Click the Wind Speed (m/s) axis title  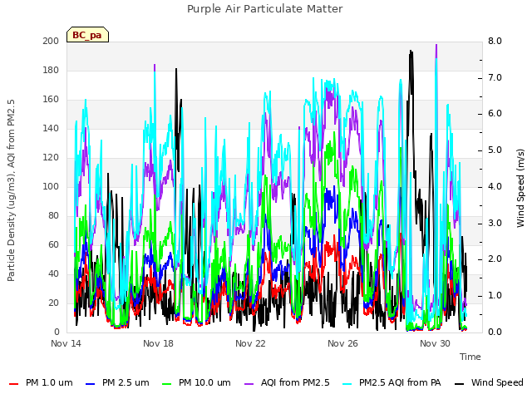point(520,188)
